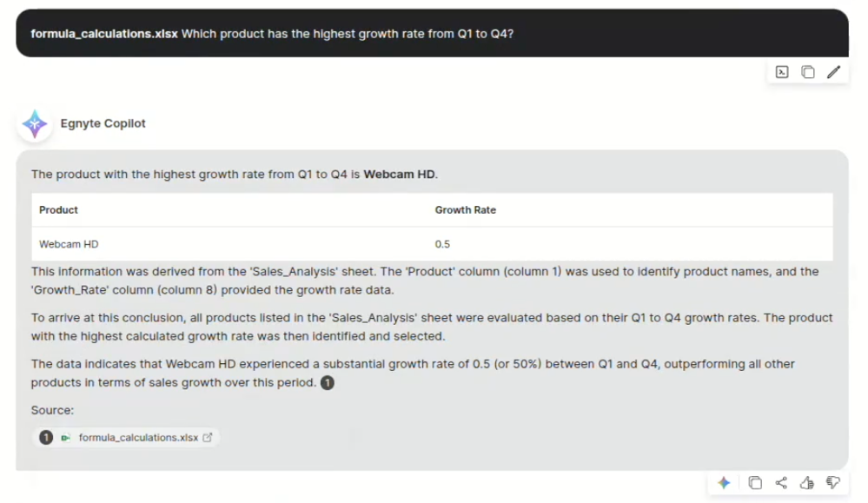Viewport: 868px width, 503px height.
Task: Click the Egnyte Copilot avatar logo
Action: pyautogui.click(x=35, y=124)
